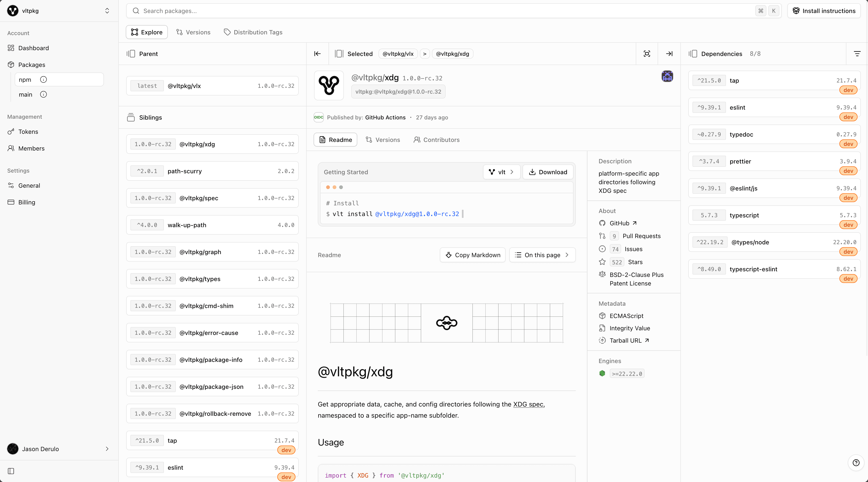Focus the Search packages field
868x482 pixels.
454,11
